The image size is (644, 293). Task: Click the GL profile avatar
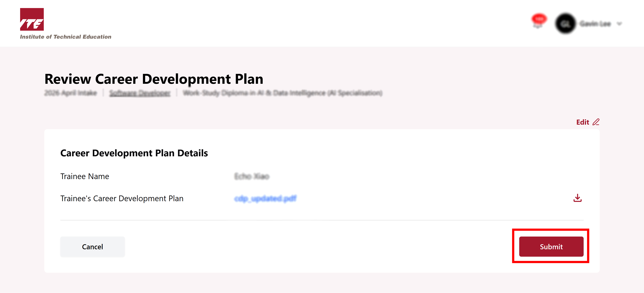click(x=565, y=24)
